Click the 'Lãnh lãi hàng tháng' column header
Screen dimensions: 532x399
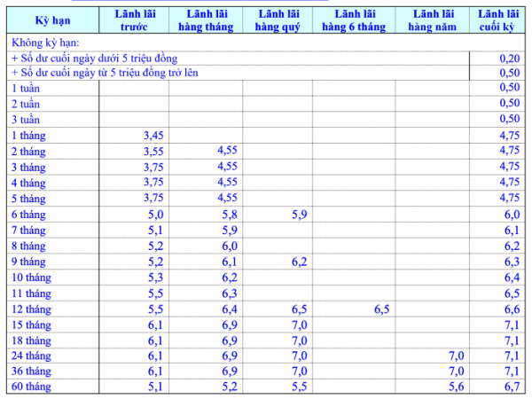206,20
